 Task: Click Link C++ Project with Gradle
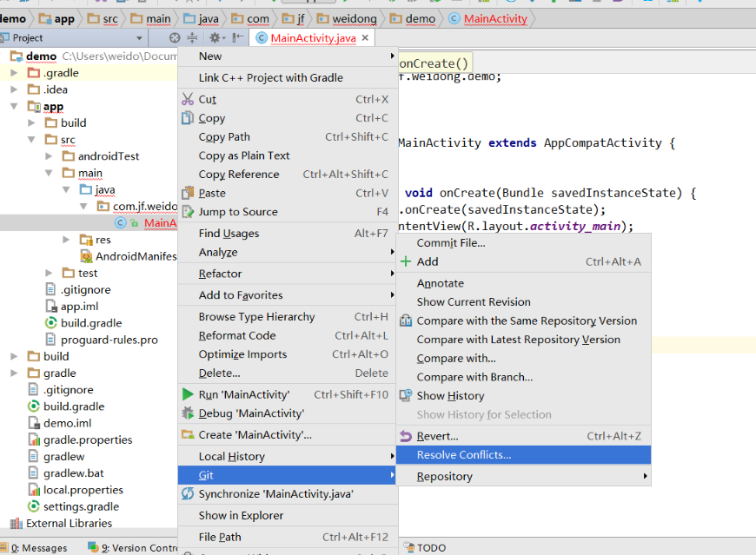[x=288, y=77]
